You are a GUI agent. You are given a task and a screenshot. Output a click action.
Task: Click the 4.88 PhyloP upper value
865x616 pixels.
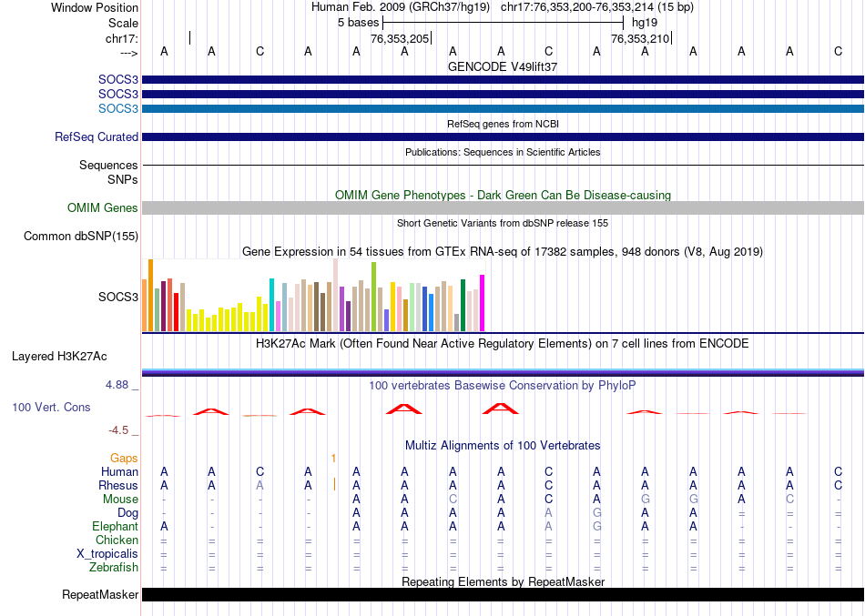click(x=117, y=385)
